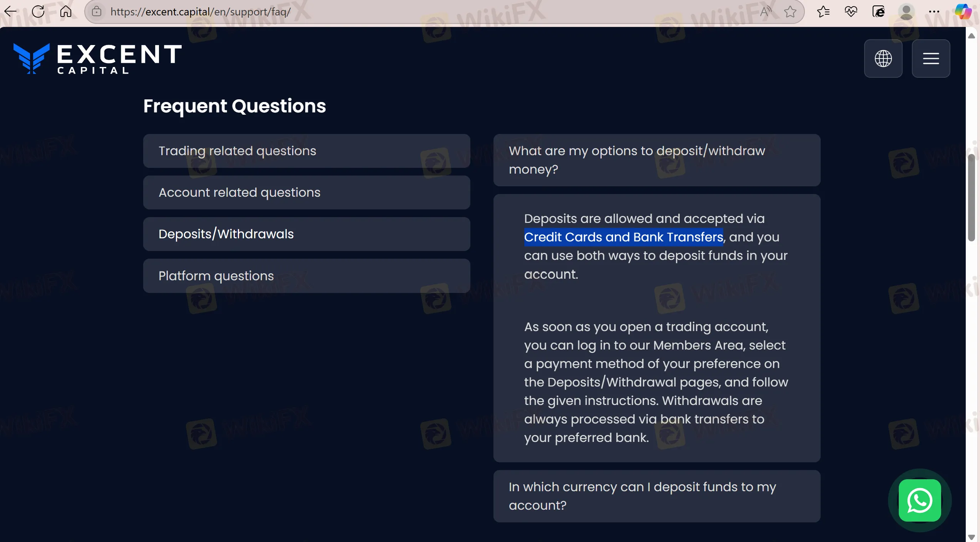Open the Copilot sidebar icon
The image size is (980, 542).
963,12
